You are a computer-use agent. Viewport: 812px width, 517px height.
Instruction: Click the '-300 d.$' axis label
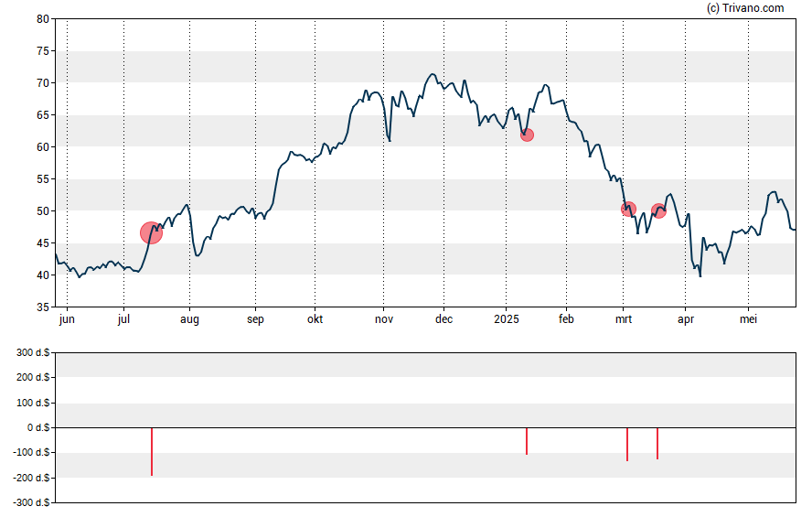click(32, 502)
